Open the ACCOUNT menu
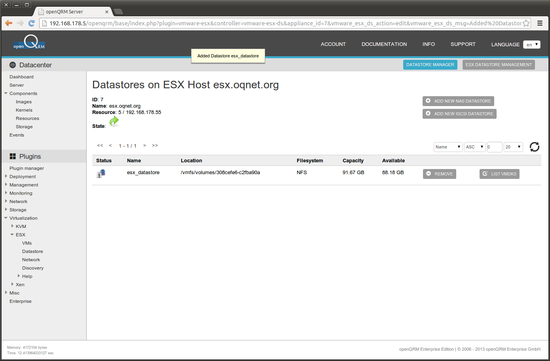This screenshot has width=550, height=361. [x=333, y=44]
